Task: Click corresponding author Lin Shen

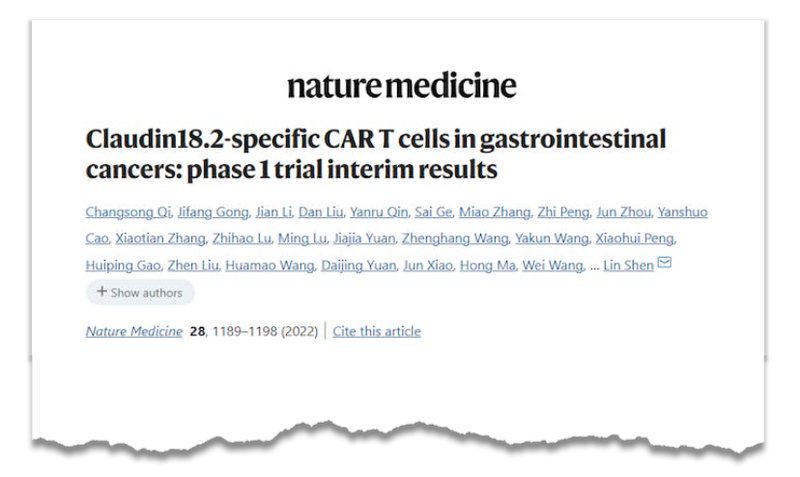Action: pos(628,265)
